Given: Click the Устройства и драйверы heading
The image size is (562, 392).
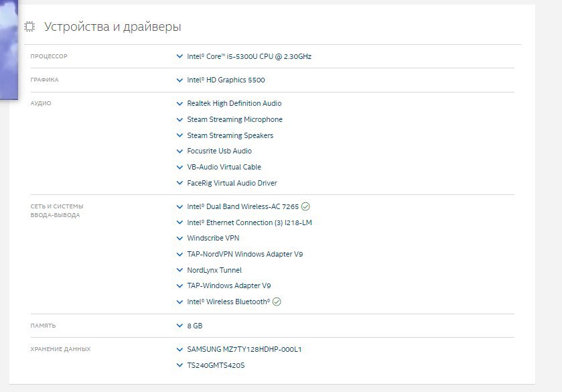Looking at the screenshot, I should (113, 27).
